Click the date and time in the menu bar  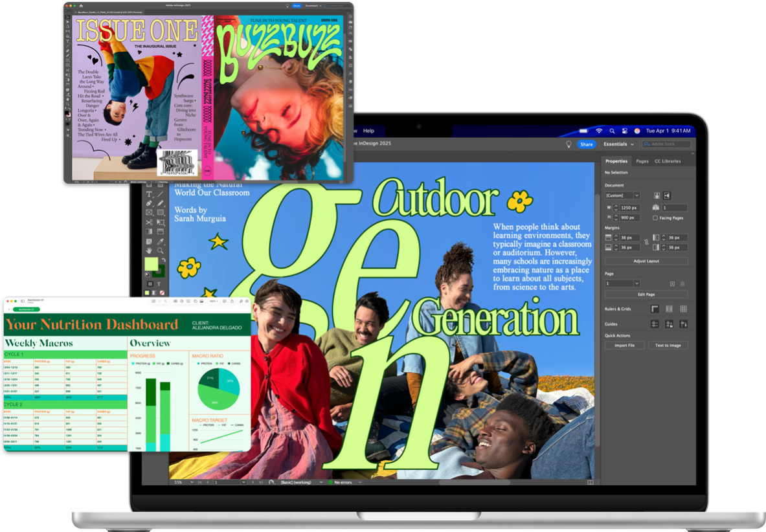coord(668,131)
